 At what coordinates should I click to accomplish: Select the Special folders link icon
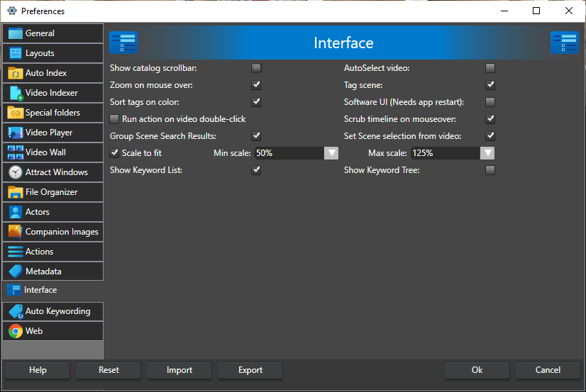tap(15, 113)
